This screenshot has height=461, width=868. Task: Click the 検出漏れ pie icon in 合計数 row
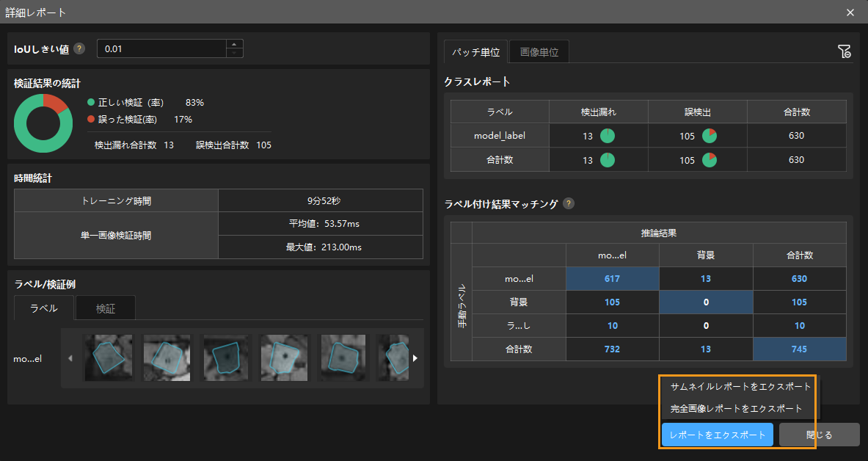[608, 159]
